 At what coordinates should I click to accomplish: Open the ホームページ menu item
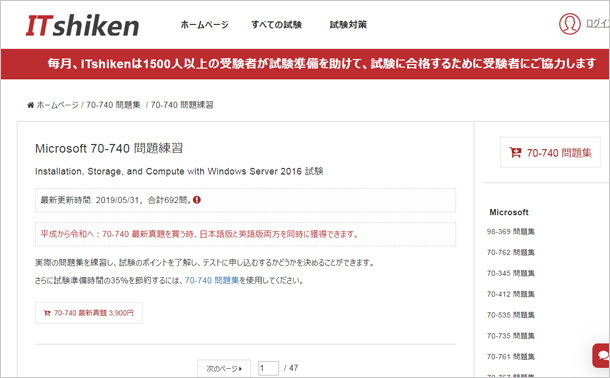(204, 24)
